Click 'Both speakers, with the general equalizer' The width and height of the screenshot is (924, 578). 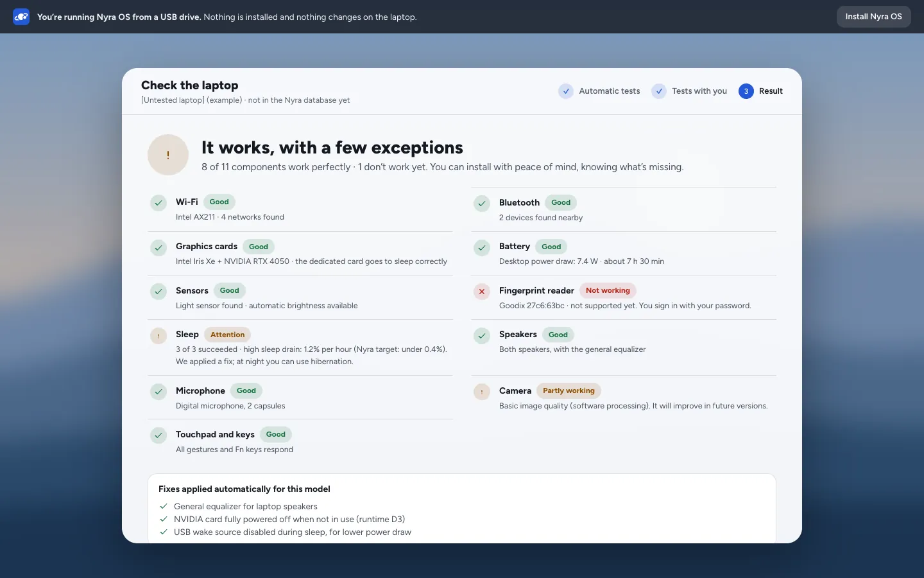(572, 349)
